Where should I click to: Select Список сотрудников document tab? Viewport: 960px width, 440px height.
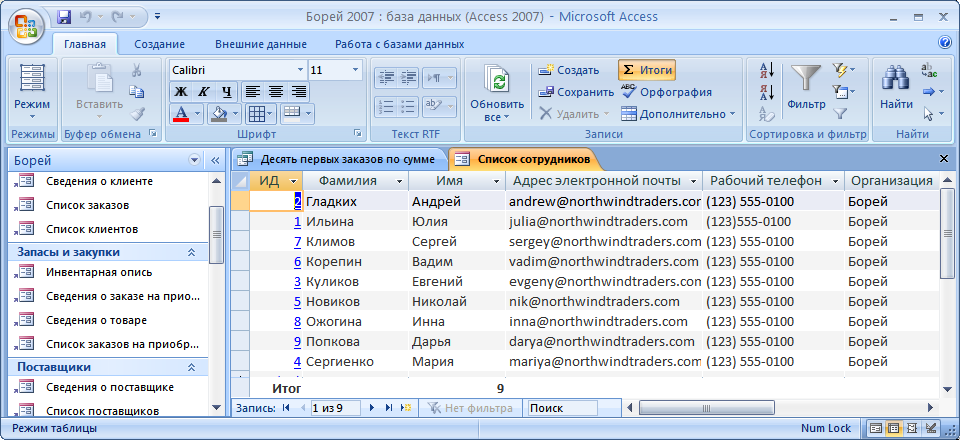[525, 160]
